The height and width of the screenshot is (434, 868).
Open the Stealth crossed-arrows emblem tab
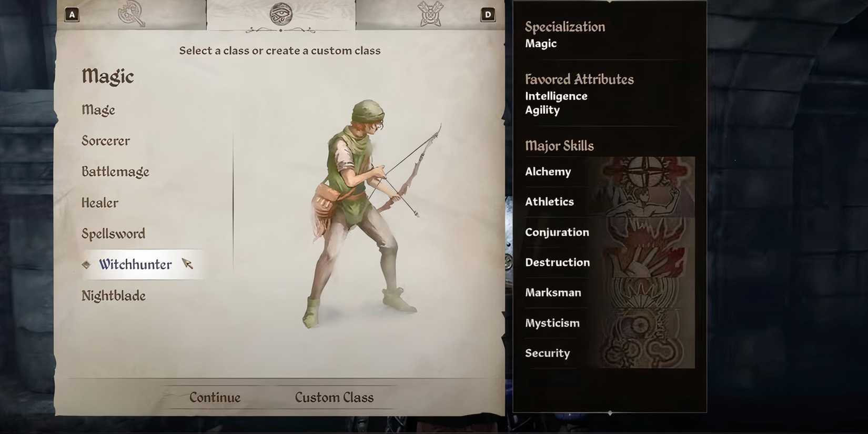[x=430, y=14]
